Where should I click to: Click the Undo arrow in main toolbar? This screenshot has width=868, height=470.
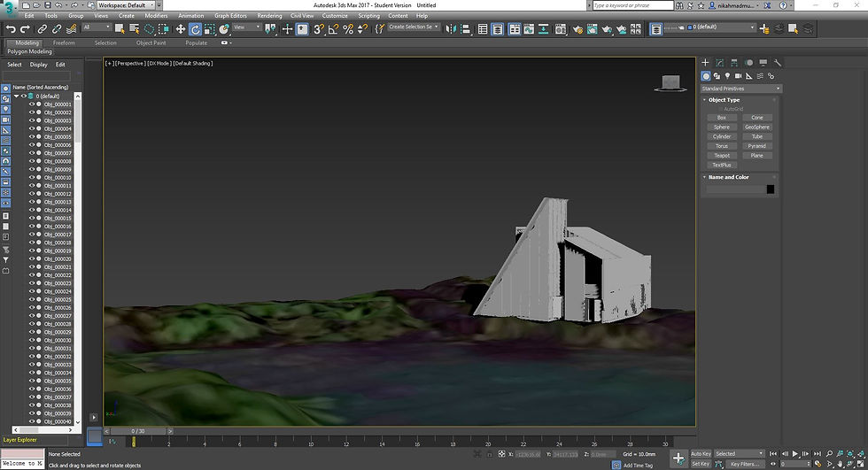click(11, 28)
